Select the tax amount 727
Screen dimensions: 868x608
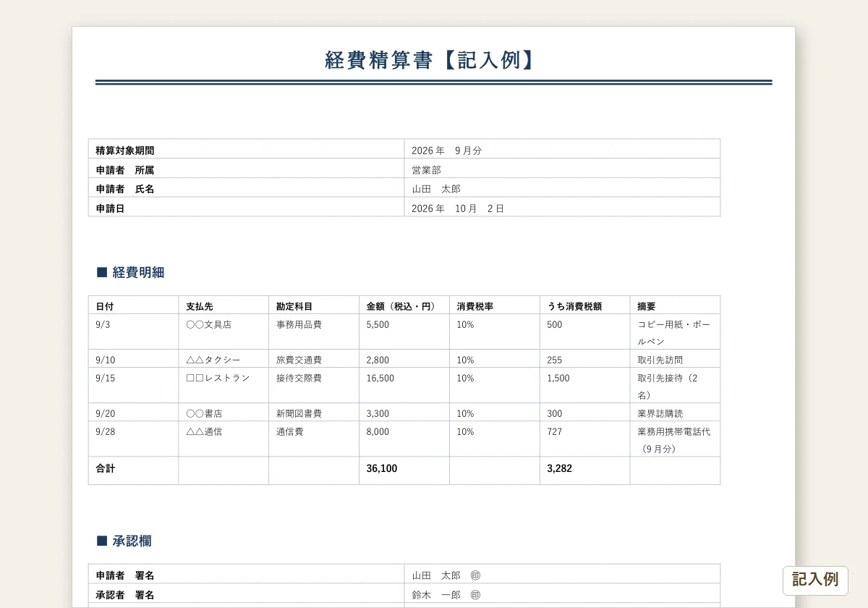point(554,431)
